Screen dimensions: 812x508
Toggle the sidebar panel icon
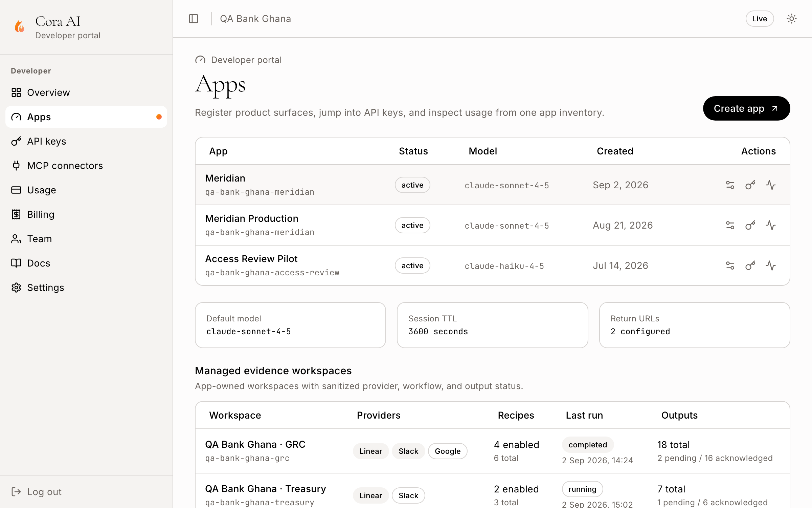pyautogui.click(x=194, y=19)
